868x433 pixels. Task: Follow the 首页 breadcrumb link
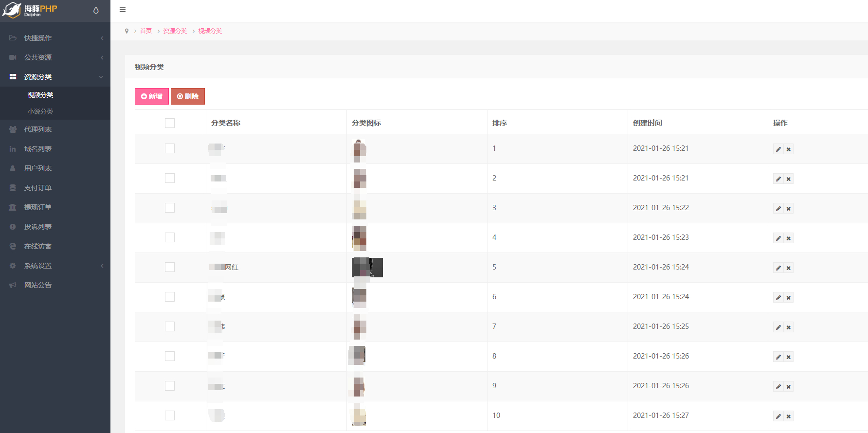(x=146, y=31)
